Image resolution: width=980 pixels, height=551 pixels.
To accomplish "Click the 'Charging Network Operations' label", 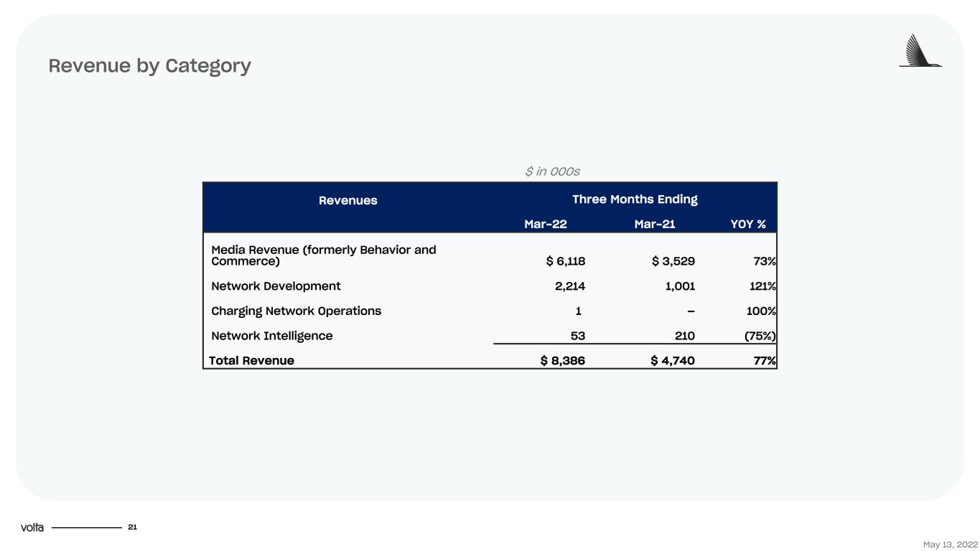I will (x=297, y=311).
